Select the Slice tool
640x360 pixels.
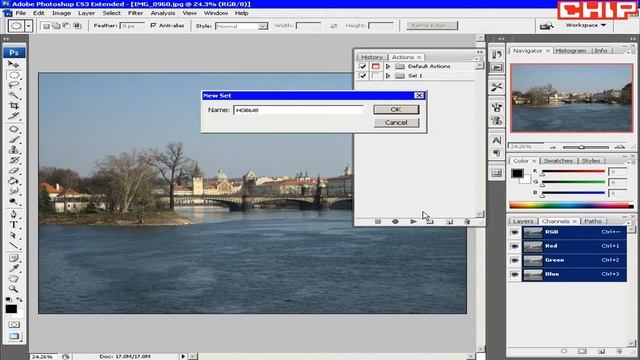pyautogui.click(x=14, y=116)
